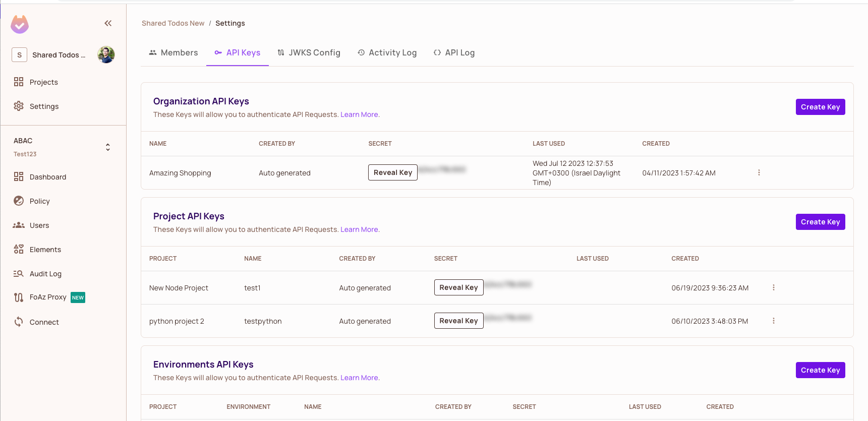Click the Settings breadcrumb text
Viewport: 868px width, 421px height.
point(230,23)
